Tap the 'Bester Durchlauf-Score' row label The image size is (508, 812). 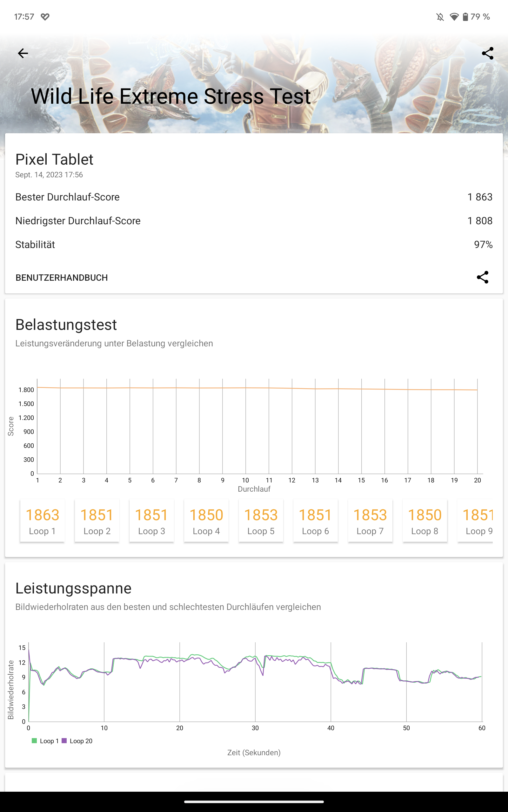click(x=67, y=197)
